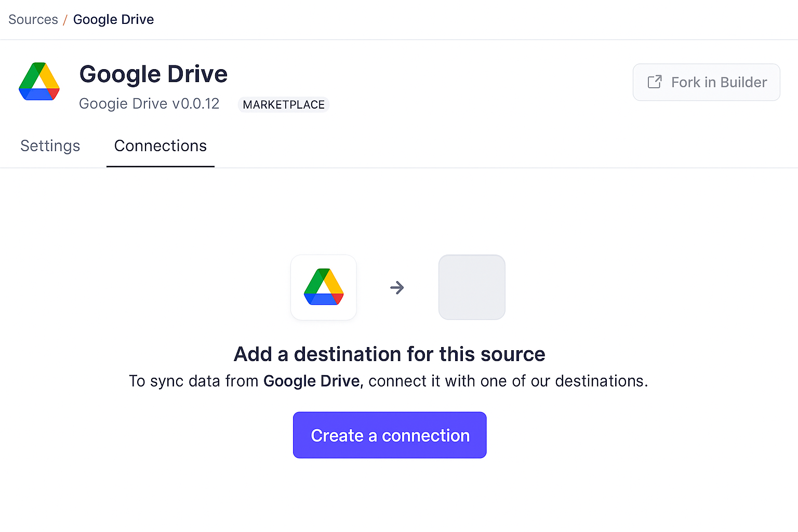Click the Create a connection button

[x=390, y=435]
